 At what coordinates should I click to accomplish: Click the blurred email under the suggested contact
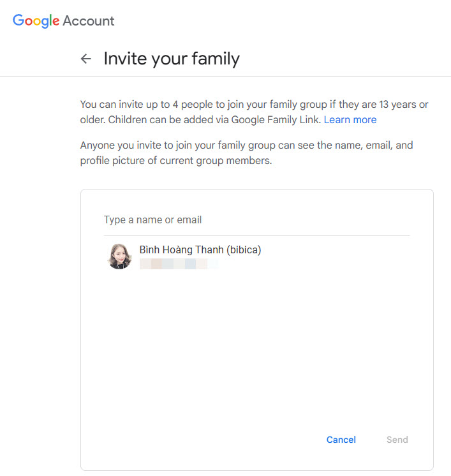(x=179, y=264)
